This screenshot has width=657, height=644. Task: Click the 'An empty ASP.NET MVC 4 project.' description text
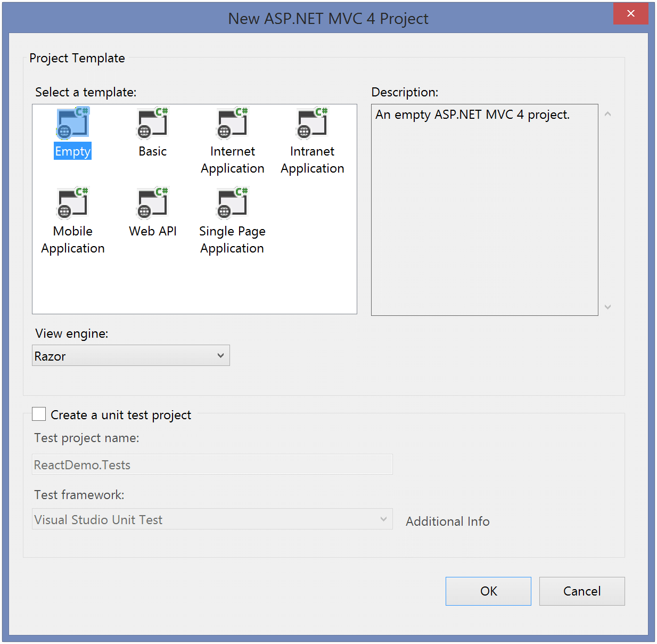click(x=473, y=115)
